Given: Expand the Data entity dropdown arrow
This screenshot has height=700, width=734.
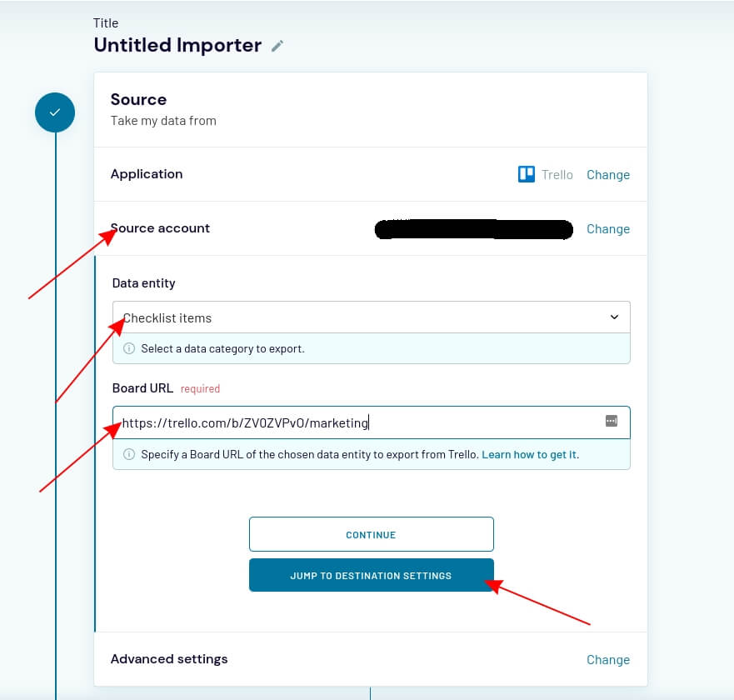Looking at the screenshot, I should pyautogui.click(x=614, y=317).
